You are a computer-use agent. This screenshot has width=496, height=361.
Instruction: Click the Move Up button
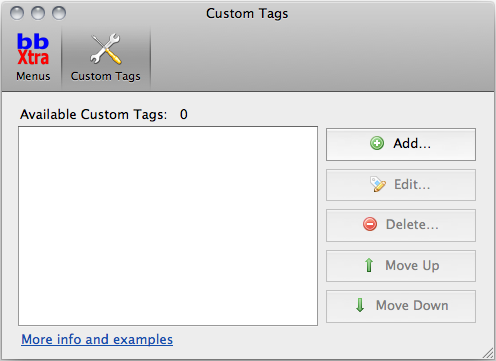pos(401,266)
